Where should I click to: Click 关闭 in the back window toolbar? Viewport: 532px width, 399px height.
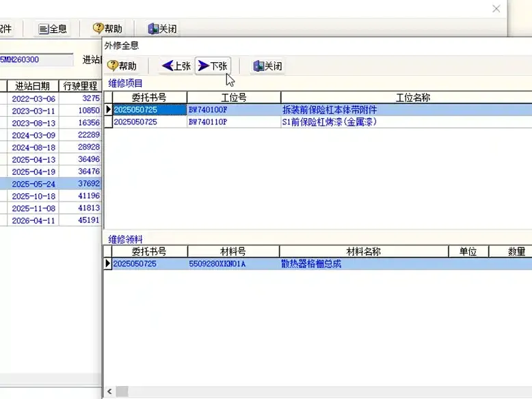[x=163, y=29]
